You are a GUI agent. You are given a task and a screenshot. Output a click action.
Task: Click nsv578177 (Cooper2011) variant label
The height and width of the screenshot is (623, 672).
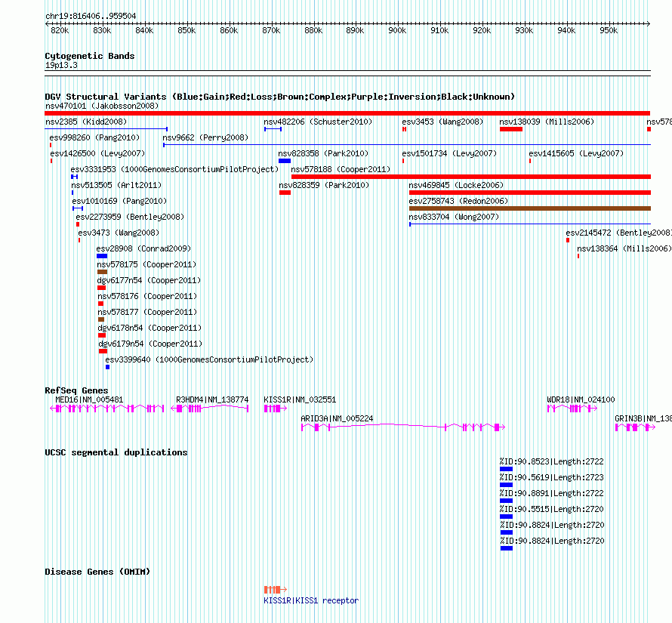147,312
